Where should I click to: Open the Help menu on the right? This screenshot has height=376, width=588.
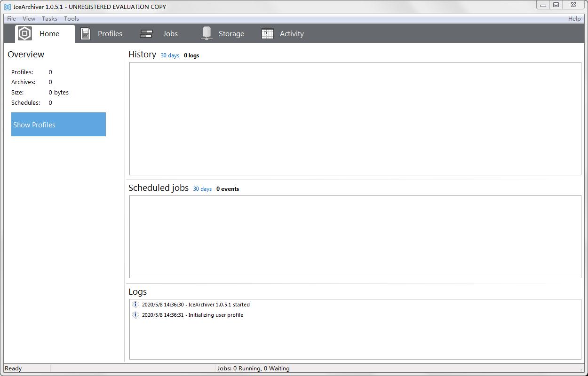point(574,18)
